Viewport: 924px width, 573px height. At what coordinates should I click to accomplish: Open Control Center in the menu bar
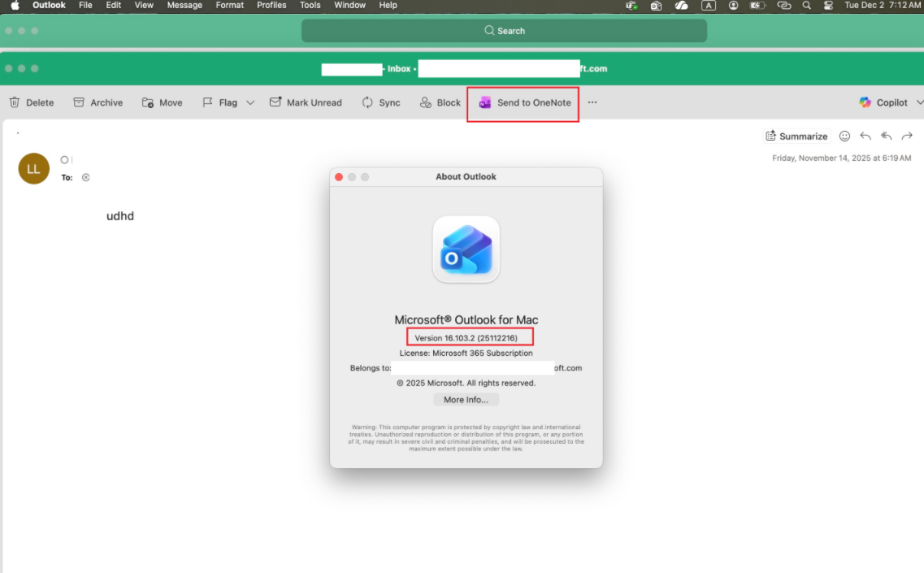(828, 6)
